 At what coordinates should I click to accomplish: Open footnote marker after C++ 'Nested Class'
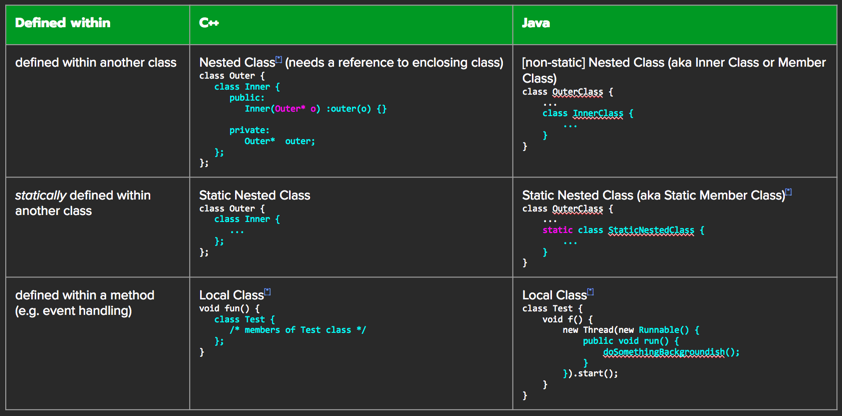[x=279, y=60]
